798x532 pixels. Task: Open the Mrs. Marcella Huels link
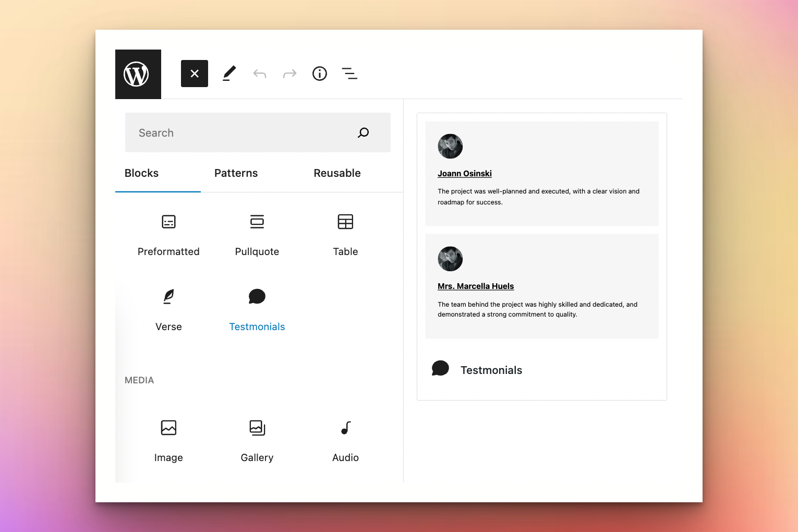click(x=476, y=286)
